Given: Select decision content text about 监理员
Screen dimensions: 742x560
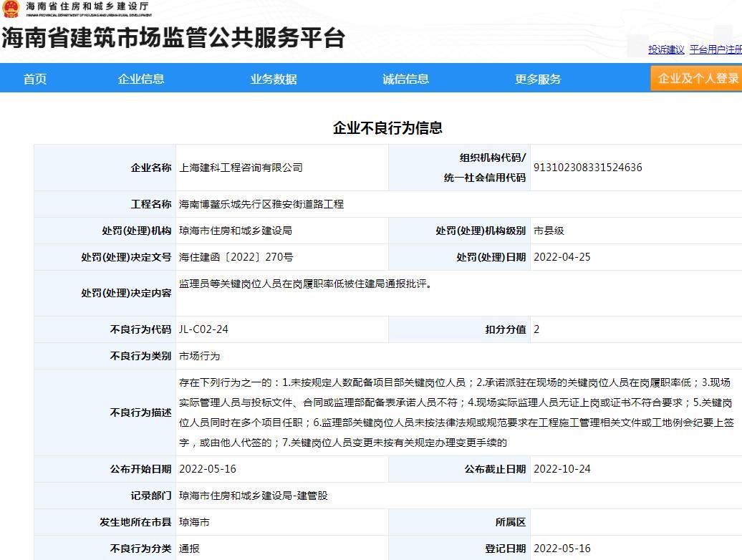Looking at the screenshot, I should (305, 284).
